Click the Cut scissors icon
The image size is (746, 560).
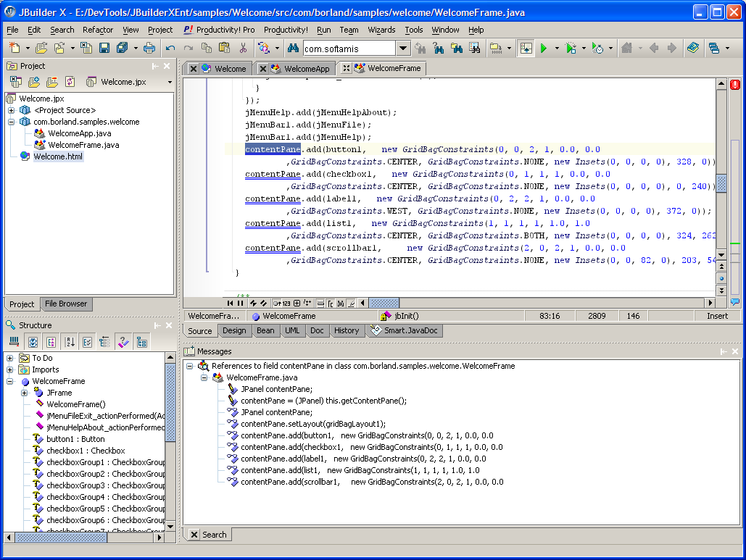point(243,49)
